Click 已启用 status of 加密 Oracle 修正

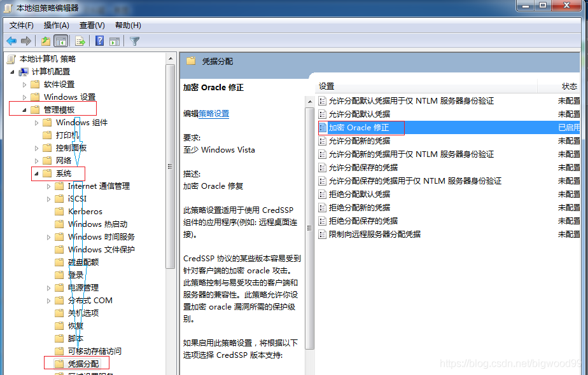(x=569, y=128)
